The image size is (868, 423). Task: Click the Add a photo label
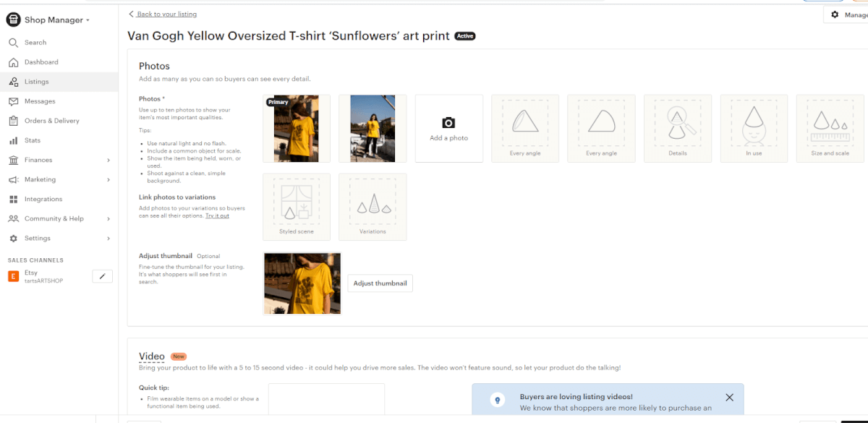coord(448,138)
